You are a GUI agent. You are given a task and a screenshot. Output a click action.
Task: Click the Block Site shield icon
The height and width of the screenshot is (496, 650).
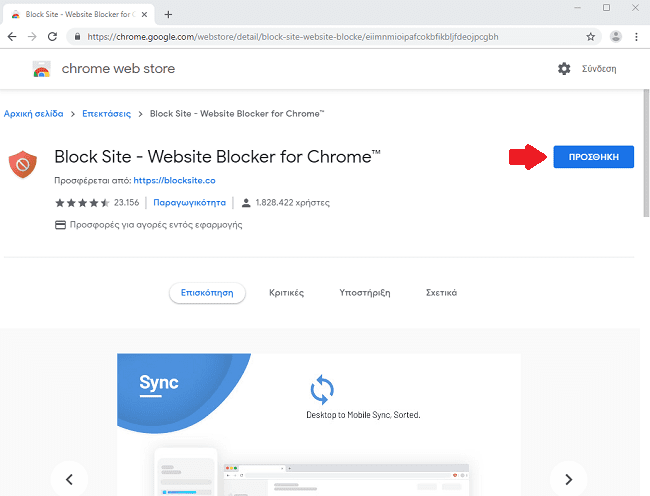(x=23, y=165)
